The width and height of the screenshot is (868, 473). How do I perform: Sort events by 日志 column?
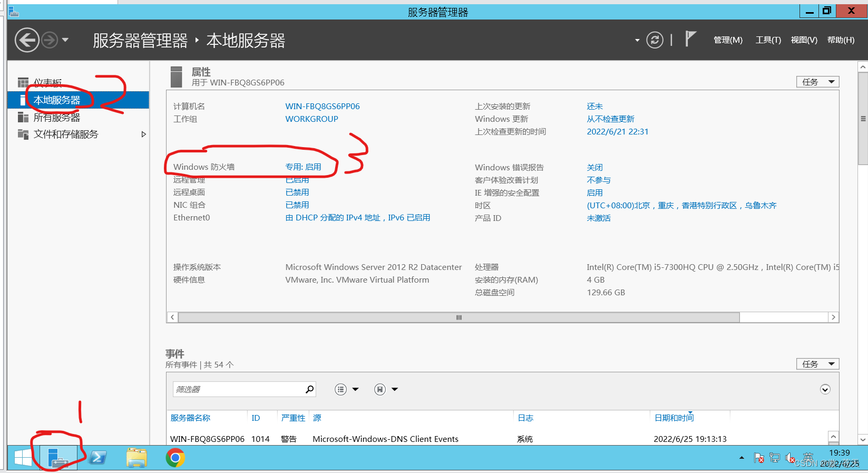(525, 418)
